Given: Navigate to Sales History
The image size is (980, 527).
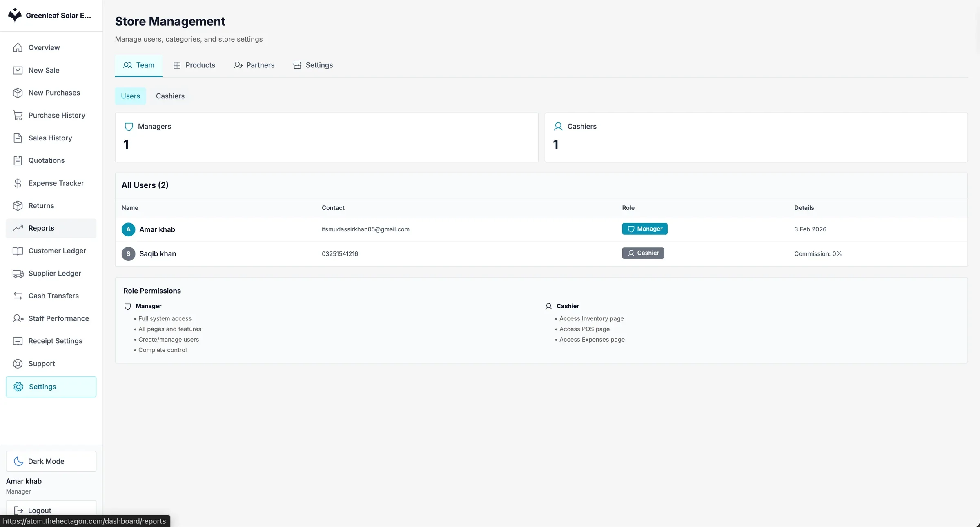Looking at the screenshot, I should pos(51,138).
